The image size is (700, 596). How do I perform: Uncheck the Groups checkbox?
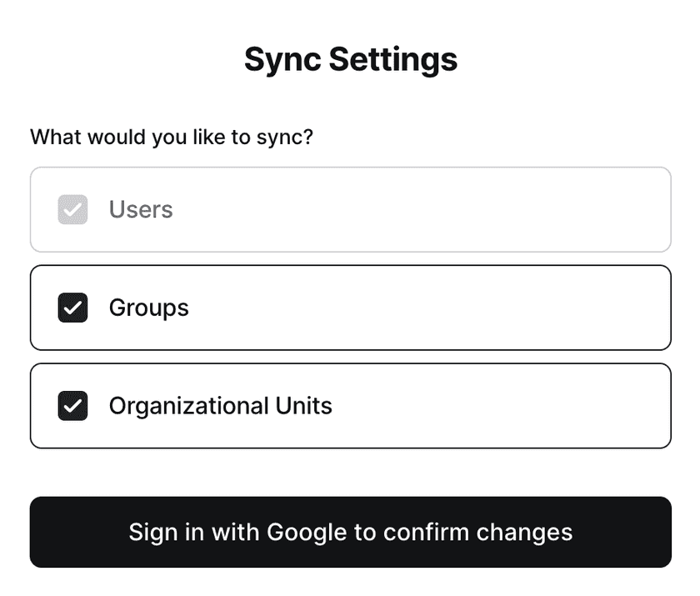pyautogui.click(x=72, y=308)
